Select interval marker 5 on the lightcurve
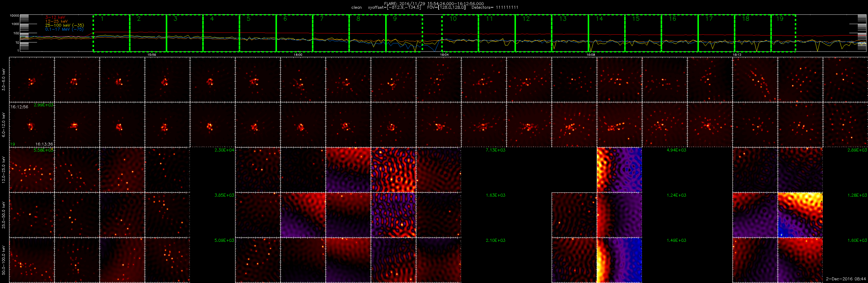 (x=249, y=19)
